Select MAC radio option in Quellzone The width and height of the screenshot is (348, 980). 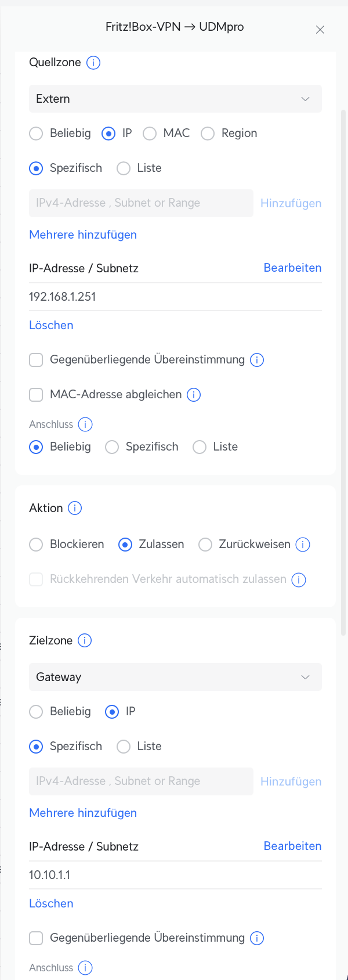[150, 134]
